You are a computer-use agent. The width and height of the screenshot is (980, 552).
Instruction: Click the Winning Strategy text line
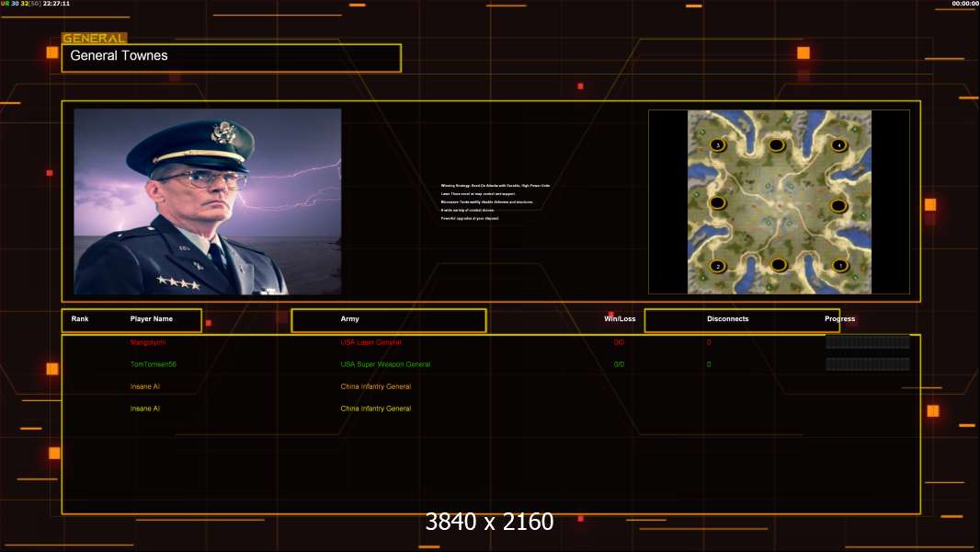tap(495, 186)
